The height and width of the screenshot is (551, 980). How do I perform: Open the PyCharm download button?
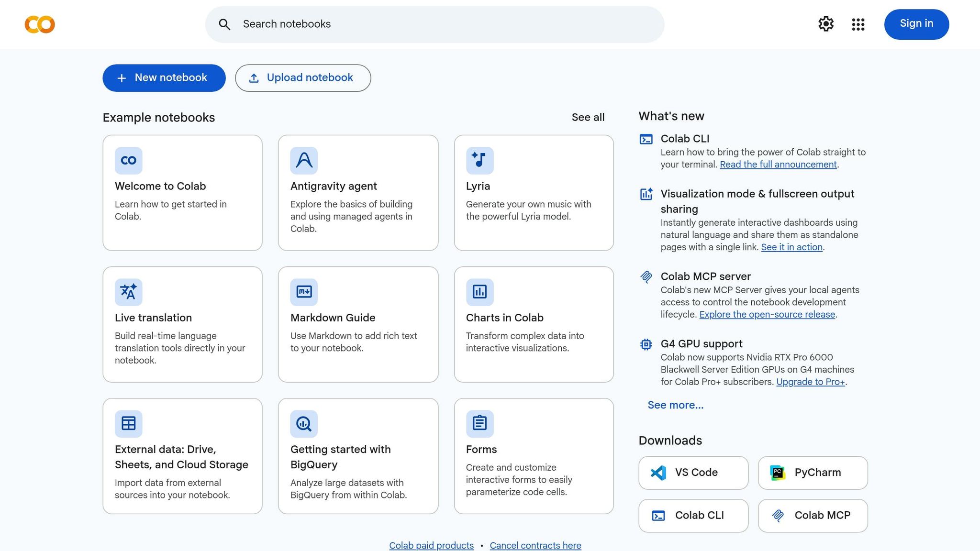pyautogui.click(x=813, y=473)
